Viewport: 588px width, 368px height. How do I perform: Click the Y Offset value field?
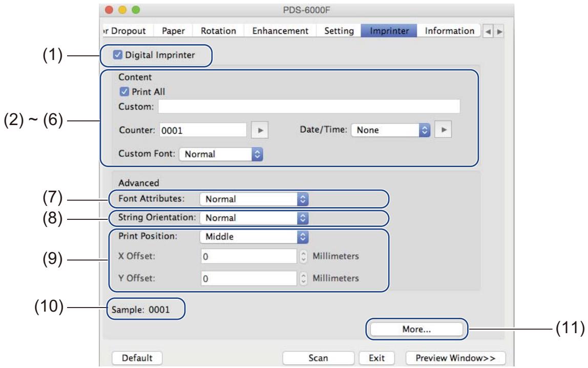pyautogui.click(x=249, y=278)
